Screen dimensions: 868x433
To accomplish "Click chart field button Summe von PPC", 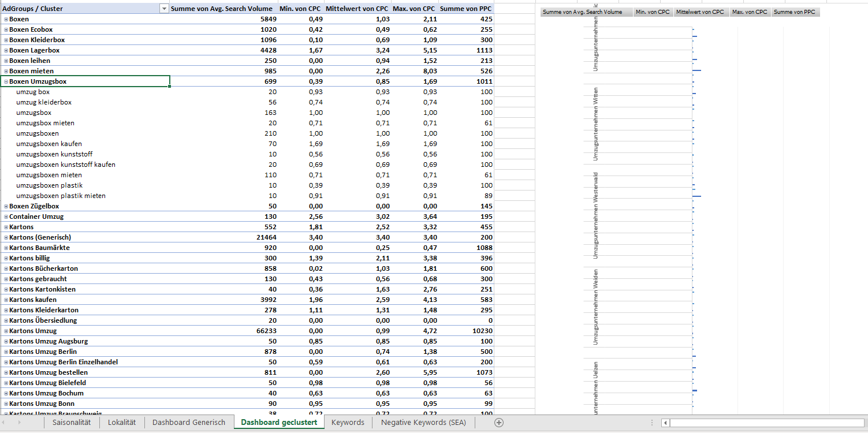I will 795,12.
